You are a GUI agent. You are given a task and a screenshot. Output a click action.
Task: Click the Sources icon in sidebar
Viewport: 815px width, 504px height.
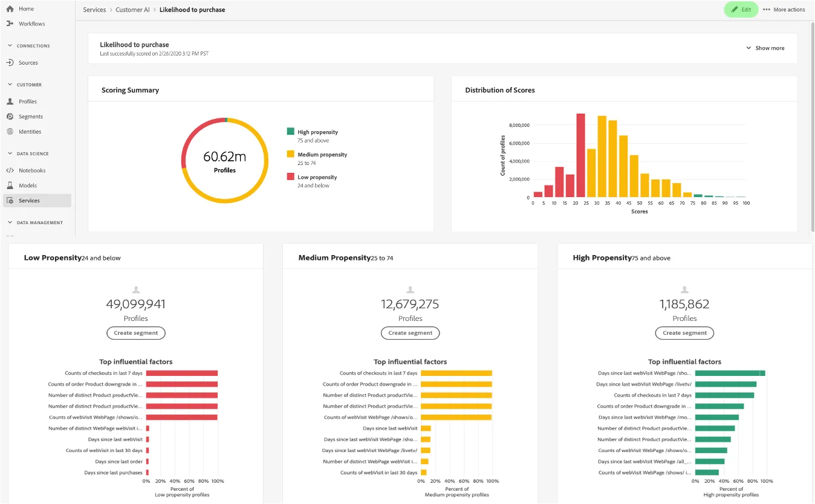click(10, 63)
